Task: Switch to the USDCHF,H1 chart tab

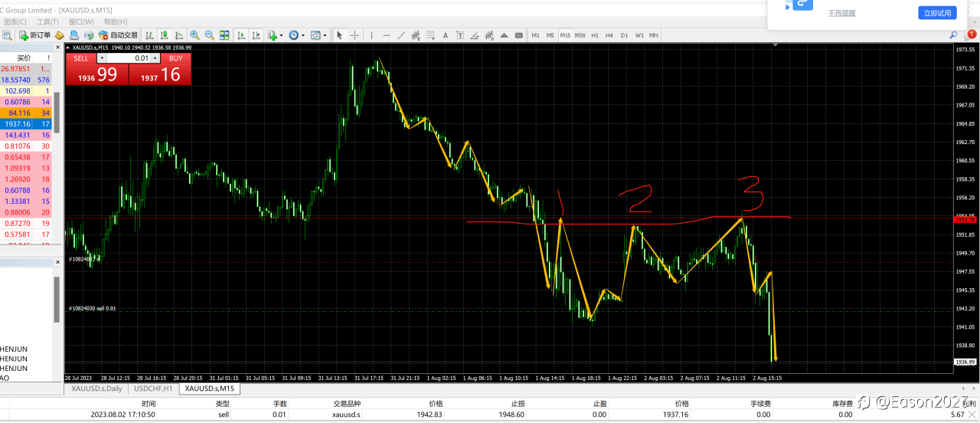Action: pos(151,389)
